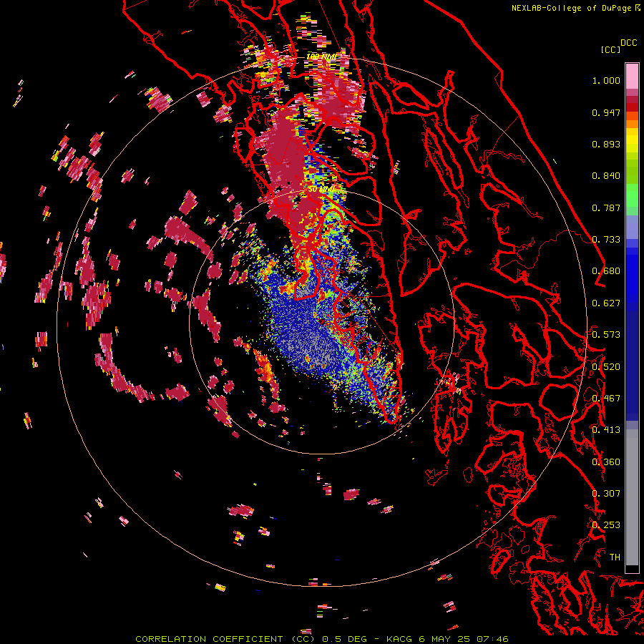Select the 0.680 scale value
644x644 pixels.
click(x=606, y=271)
